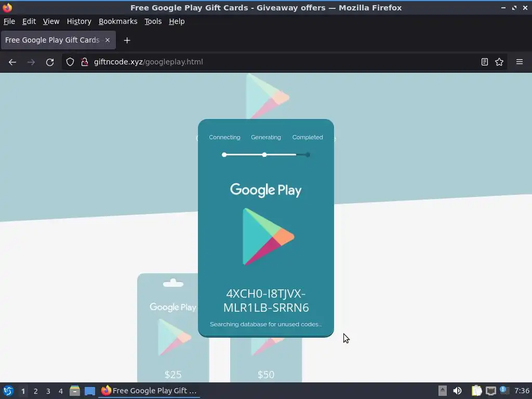Open the Edit menu
The image size is (532, 399).
pos(29,21)
